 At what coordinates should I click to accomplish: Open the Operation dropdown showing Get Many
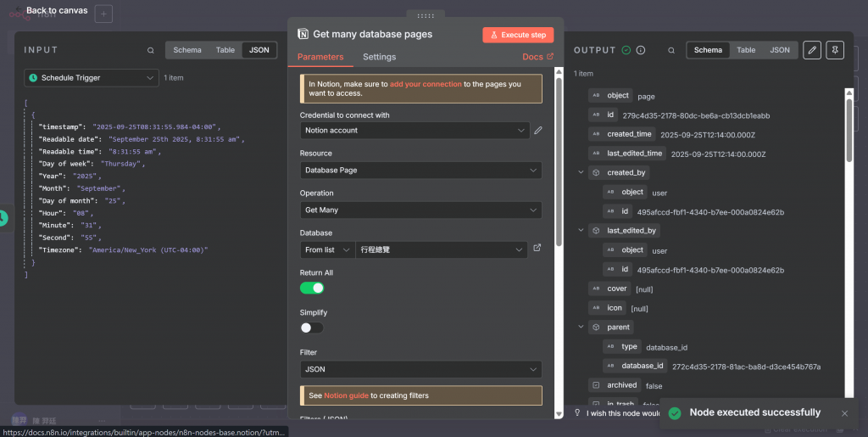click(x=420, y=210)
